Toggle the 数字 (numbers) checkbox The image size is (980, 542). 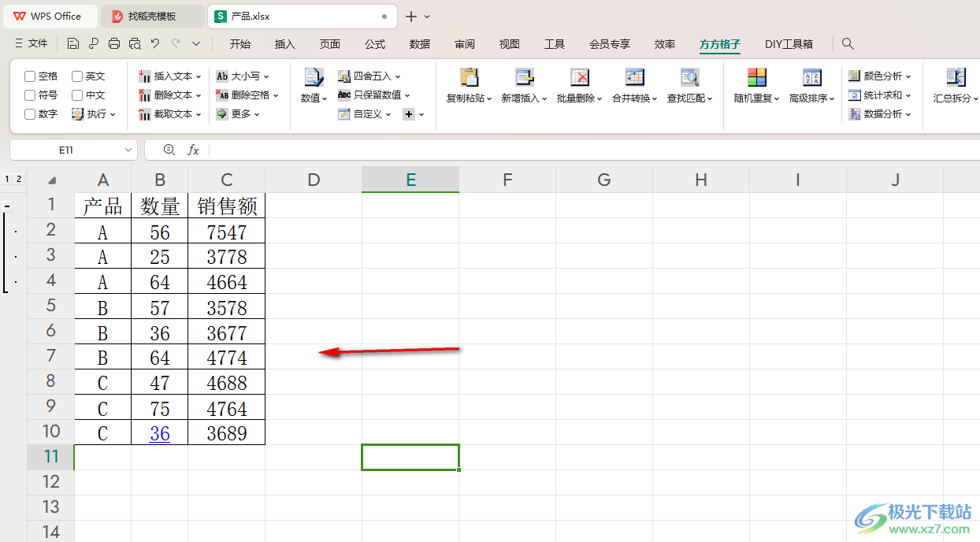pos(30,114)
